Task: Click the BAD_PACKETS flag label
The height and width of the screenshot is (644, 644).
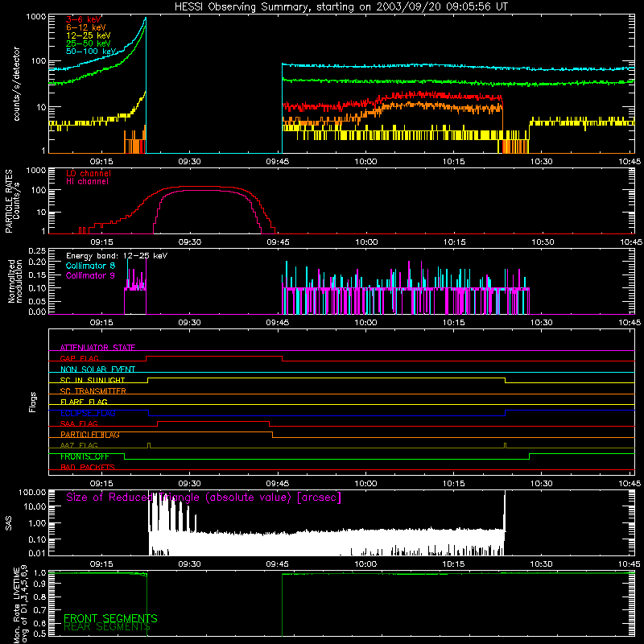Action: click(88, 467)
